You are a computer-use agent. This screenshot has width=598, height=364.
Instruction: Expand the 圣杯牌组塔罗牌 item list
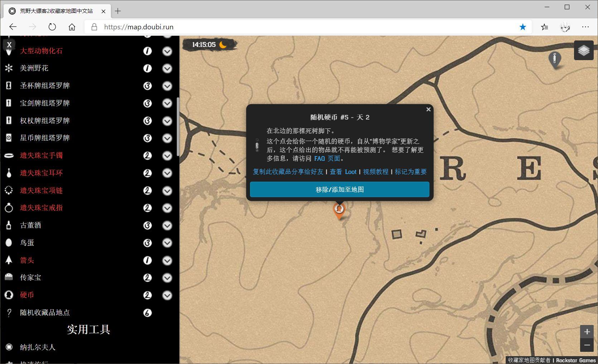pyautogui.click(x=167, y=86)
